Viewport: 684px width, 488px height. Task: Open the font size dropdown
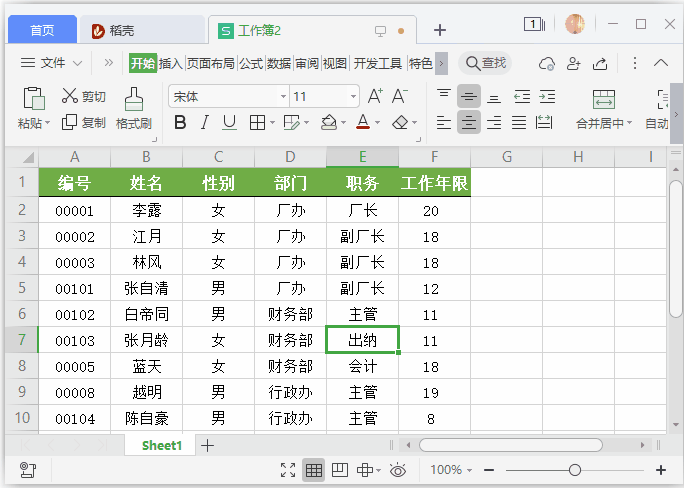(353, 96)
